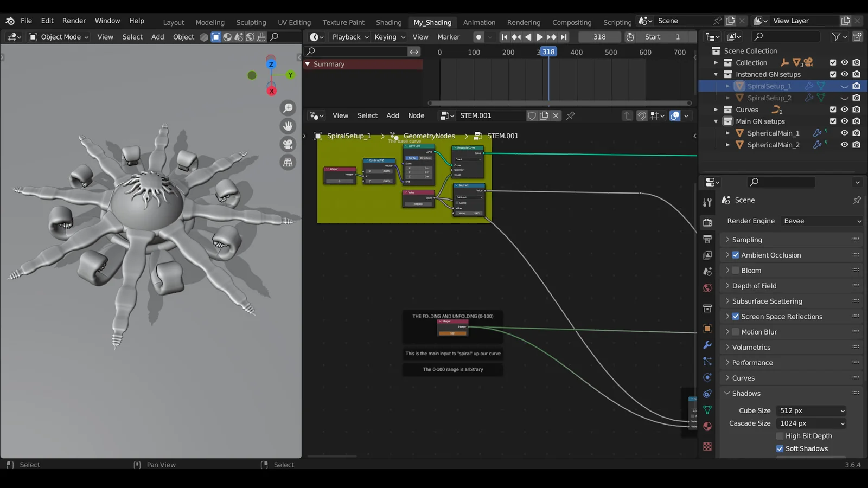868x488 pixels.
Task: Open the Render menu in the top bar
Action: pos(74,21)
